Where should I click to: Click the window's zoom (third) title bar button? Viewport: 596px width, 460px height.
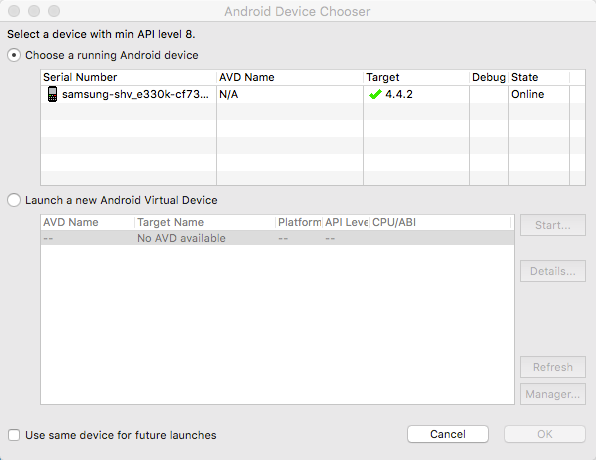[54, 11]
